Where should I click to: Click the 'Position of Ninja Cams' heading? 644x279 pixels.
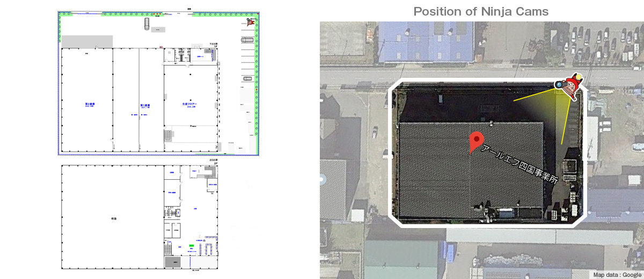pyautogui.click(x=481, y=11)
